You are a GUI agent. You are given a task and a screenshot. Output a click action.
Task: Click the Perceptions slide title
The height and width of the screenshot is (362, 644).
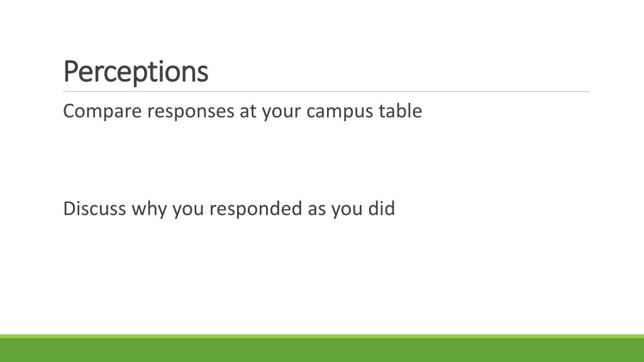tap(136, 72)
